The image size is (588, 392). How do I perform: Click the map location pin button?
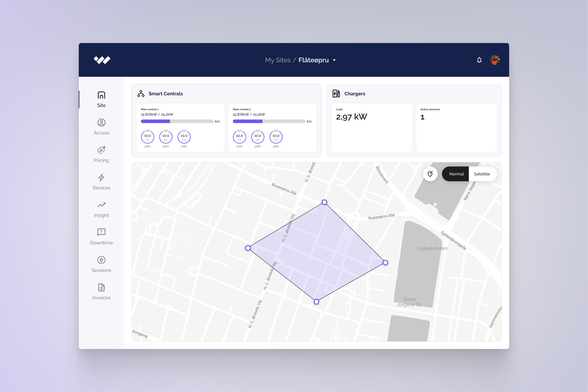click(x=430, y=174)
